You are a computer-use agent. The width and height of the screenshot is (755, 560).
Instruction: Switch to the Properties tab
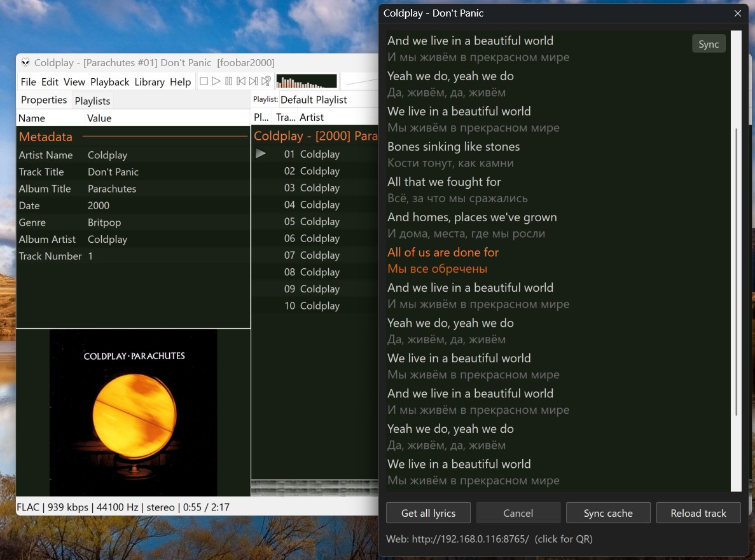[x=44, y=100]
